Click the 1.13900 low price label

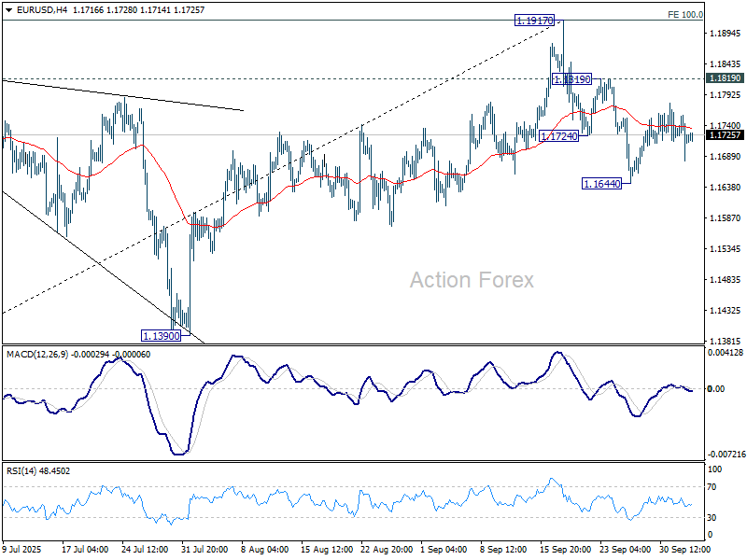point(161,334)
